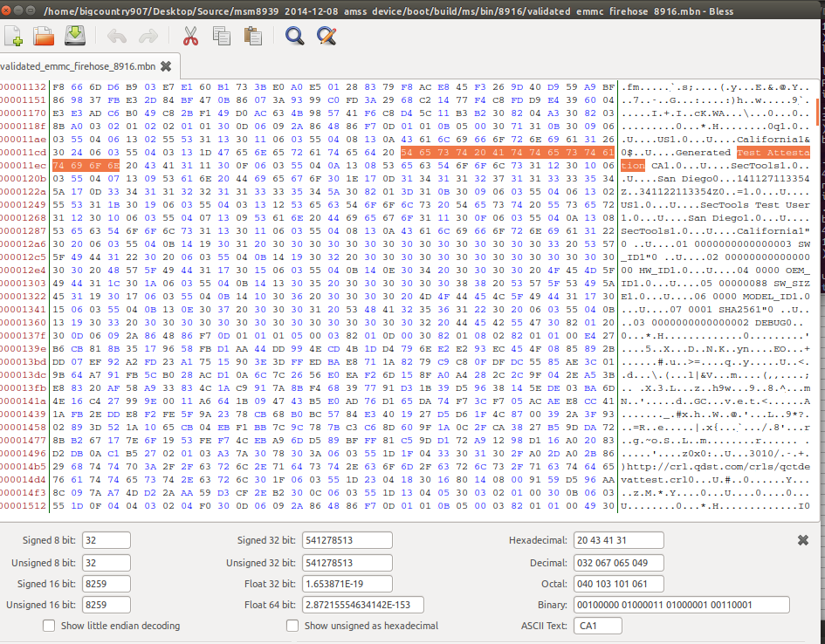The image size is (825, 644).
Task: Click the Save file toolbar icon
Action: (x=74, y=36)
